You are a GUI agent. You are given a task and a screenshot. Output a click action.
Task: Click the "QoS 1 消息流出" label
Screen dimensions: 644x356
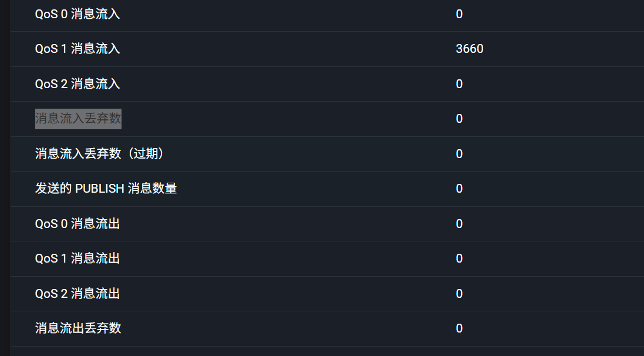pos(77,258)
